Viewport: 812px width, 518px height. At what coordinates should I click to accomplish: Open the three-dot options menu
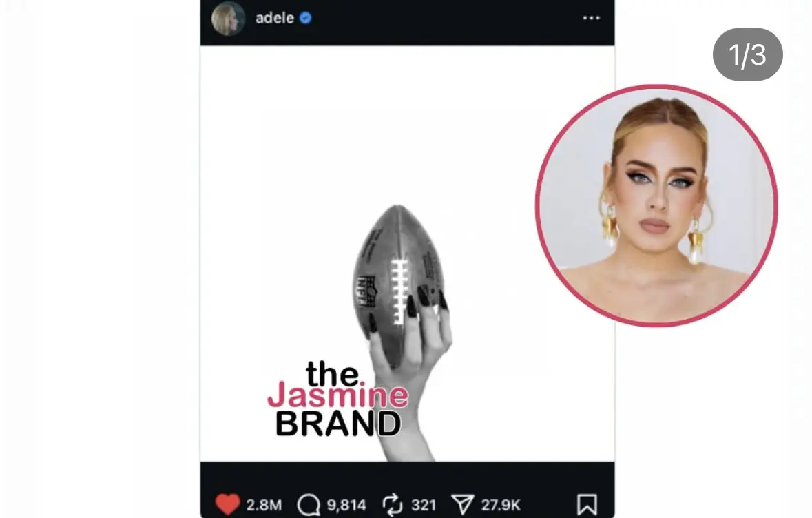click(592, 18)
